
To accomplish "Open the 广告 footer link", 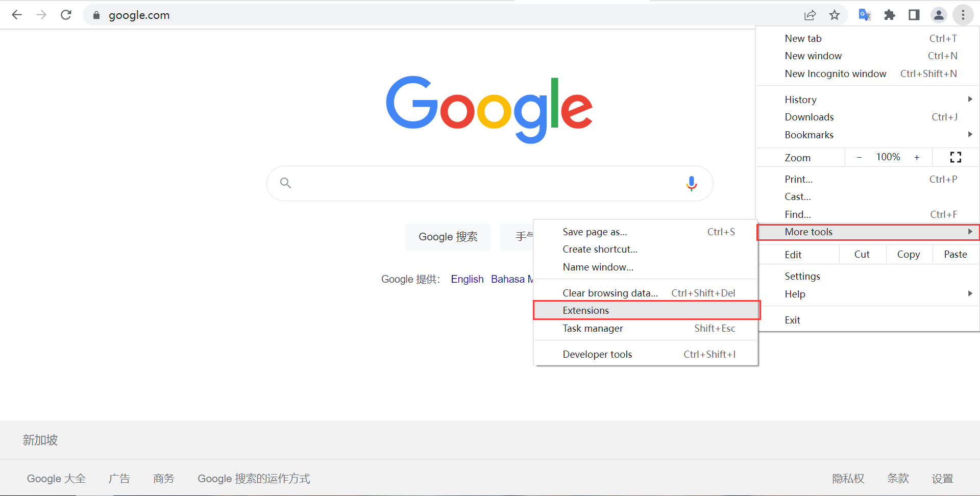I will tap(119, 479).
